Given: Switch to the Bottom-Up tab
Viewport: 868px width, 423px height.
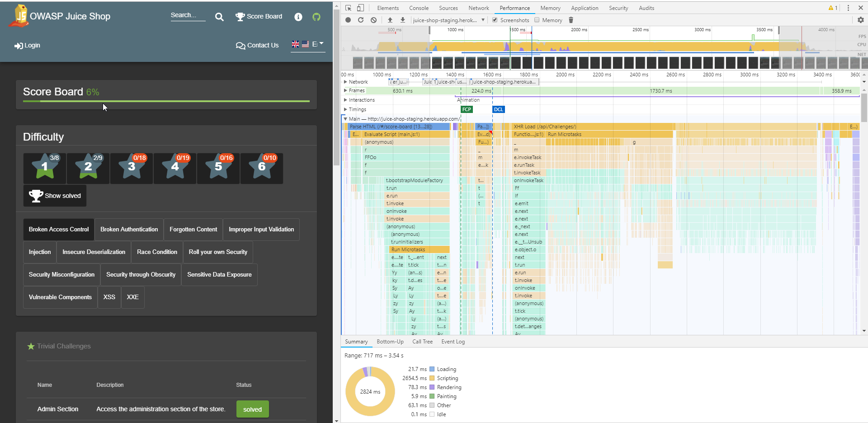Looking at the screenshot, I should 390,342.
